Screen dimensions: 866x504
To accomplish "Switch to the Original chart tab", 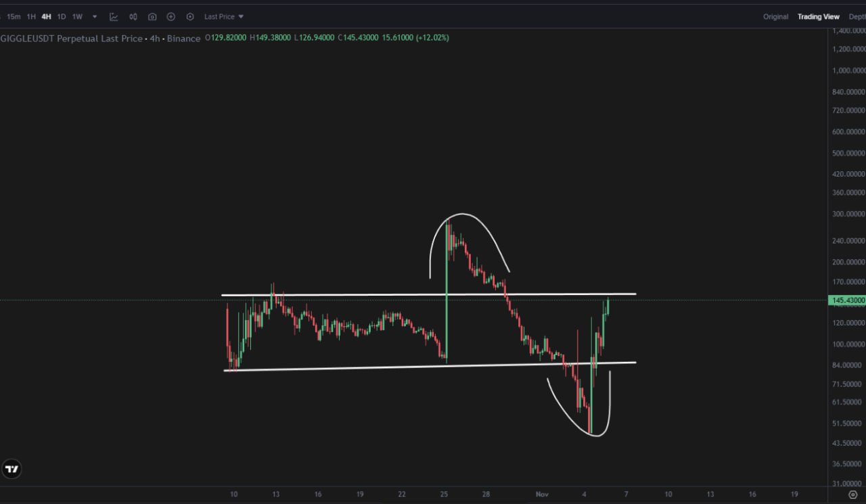I will click(775, 16).
